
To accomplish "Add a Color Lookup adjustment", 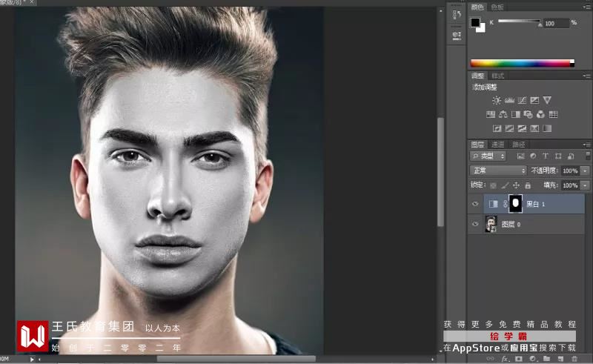I will [x=553, y=114].
